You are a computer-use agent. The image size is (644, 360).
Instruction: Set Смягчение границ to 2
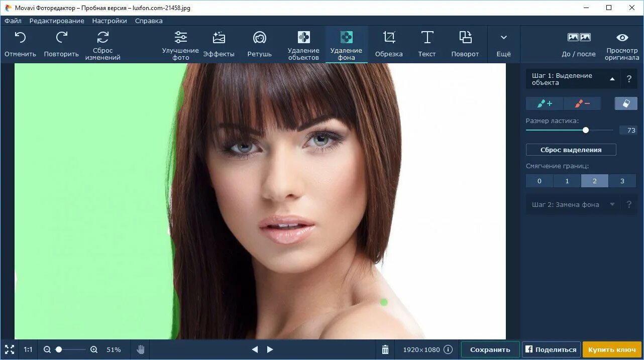coord(595,181)
